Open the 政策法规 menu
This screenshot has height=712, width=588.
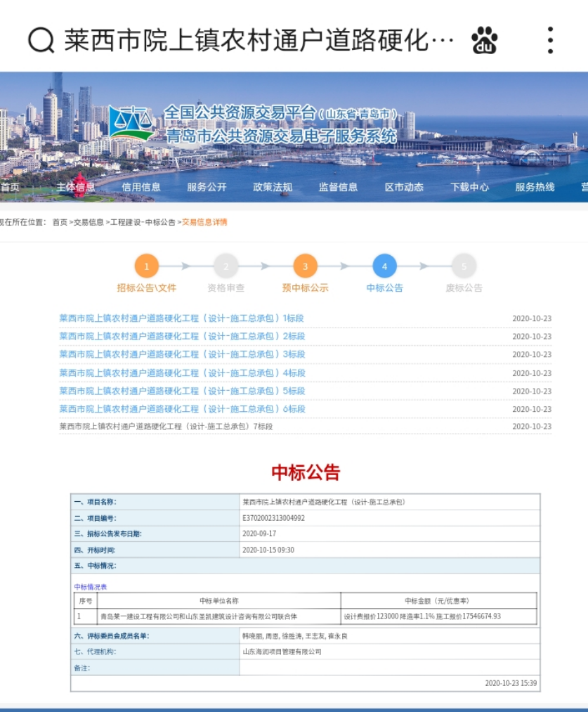(273, 187)
